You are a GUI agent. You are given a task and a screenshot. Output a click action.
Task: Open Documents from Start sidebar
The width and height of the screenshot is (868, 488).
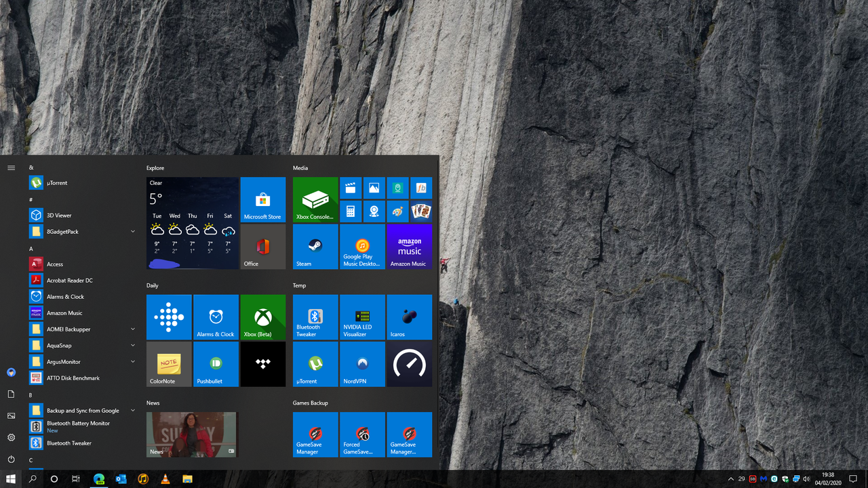tap(11, 394)
